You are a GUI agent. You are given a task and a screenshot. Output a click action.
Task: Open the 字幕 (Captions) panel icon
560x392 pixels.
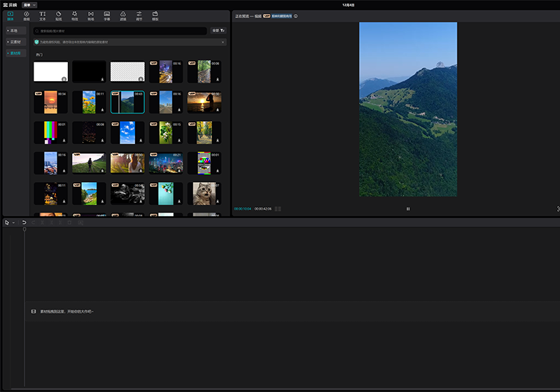pyautogui.click(x=107, y=15)
